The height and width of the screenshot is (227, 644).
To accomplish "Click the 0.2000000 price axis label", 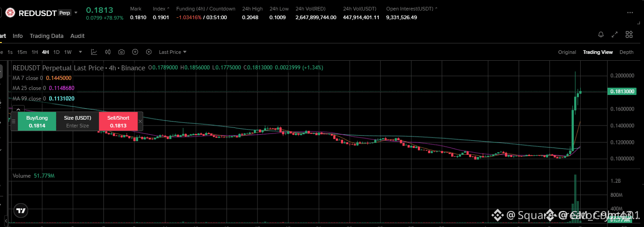I will (623, 75).
